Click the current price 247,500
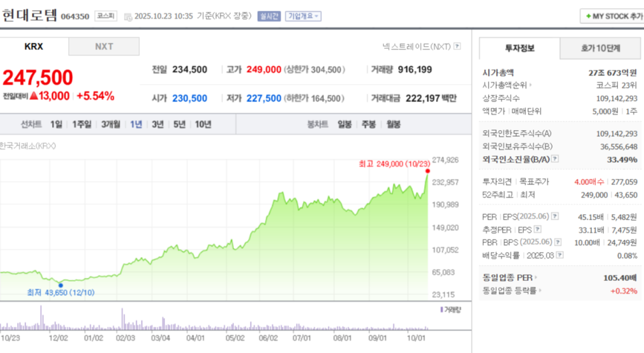Viewport: 644px width, 353px height. click(x=38, y=77)
